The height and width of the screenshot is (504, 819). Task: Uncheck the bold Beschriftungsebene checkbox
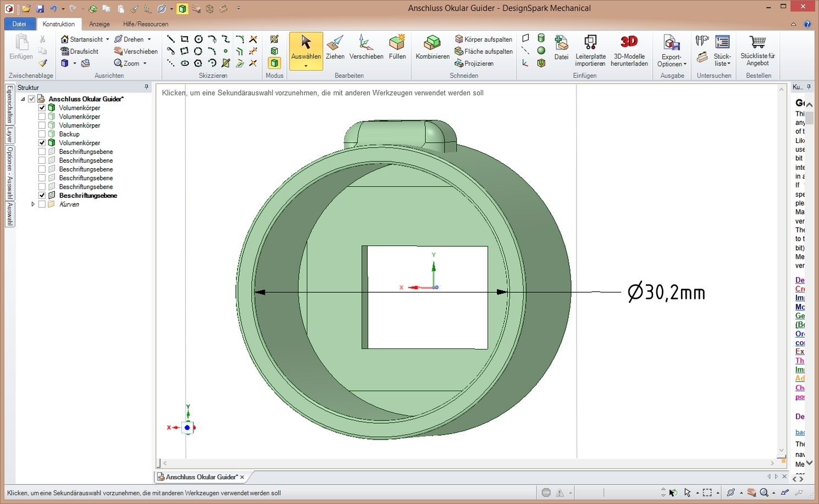pyautogui.click(x=42, y=196)
